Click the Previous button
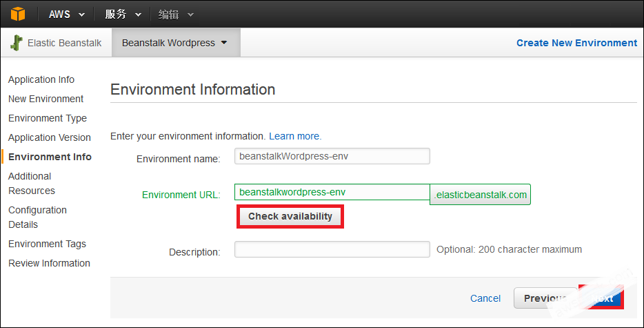The image size is (644, 328). [545, 298]
